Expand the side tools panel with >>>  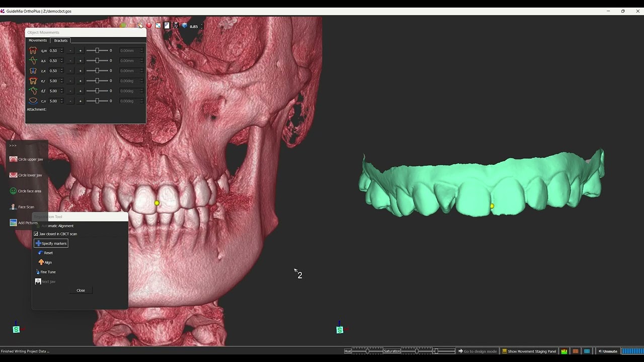[13, 145]
